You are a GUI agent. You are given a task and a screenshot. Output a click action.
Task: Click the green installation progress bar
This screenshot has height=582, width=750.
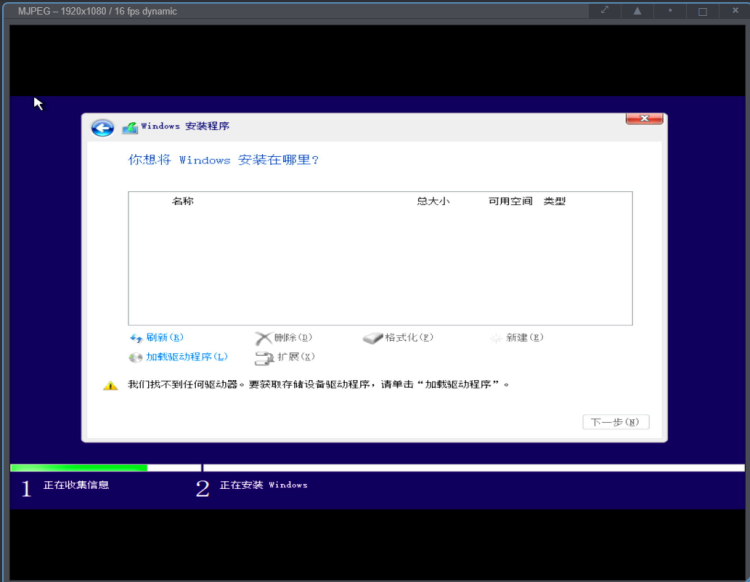pos(78,467)
